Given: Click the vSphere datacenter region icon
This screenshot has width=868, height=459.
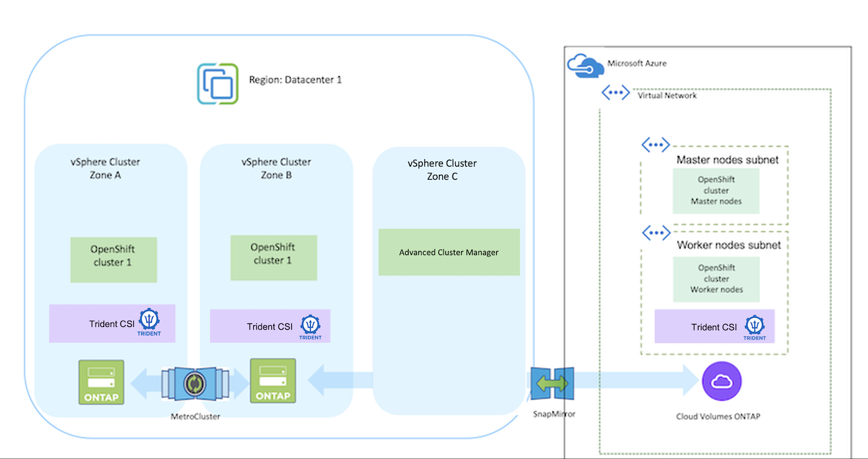Looking at the screenshot, I should tap(217, 84).
